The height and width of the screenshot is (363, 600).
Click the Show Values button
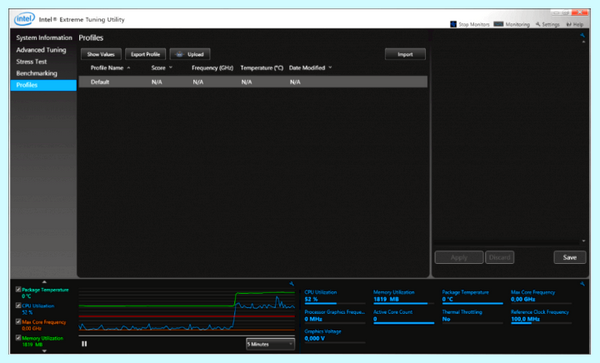click(x=101, y=54)
